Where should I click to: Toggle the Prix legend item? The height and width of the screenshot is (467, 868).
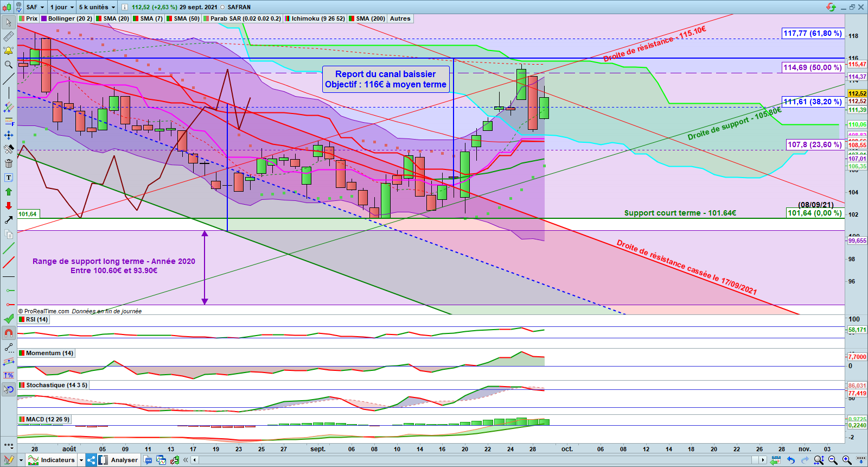(x=28, y=18)
